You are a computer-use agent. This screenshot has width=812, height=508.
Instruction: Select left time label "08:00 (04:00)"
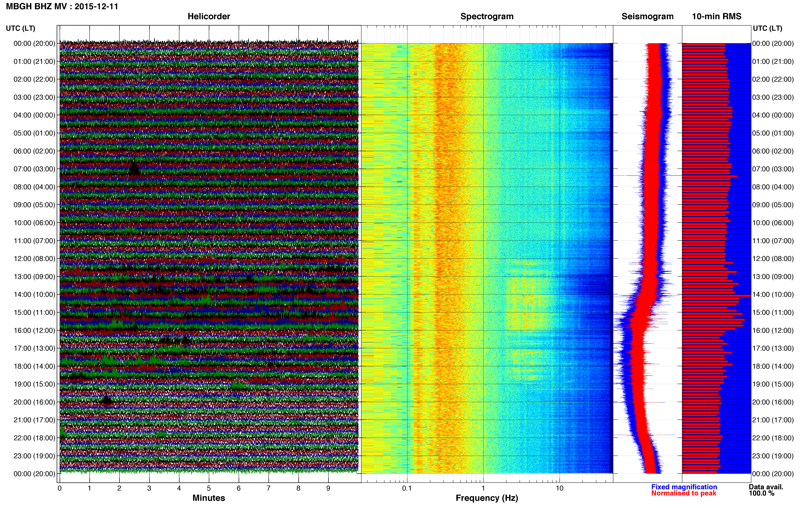coord(34,187)
